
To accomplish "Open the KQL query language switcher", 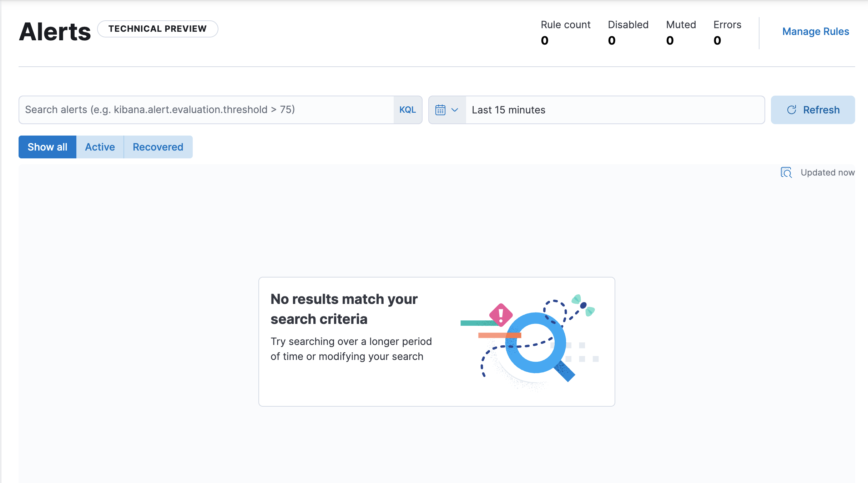I will [408, 110].
